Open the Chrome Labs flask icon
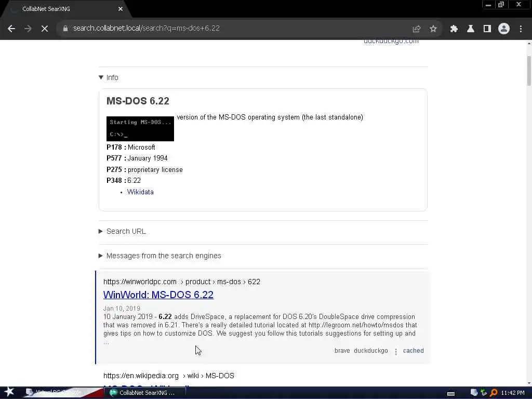532x399 pixels. click(x=470, y=29)
